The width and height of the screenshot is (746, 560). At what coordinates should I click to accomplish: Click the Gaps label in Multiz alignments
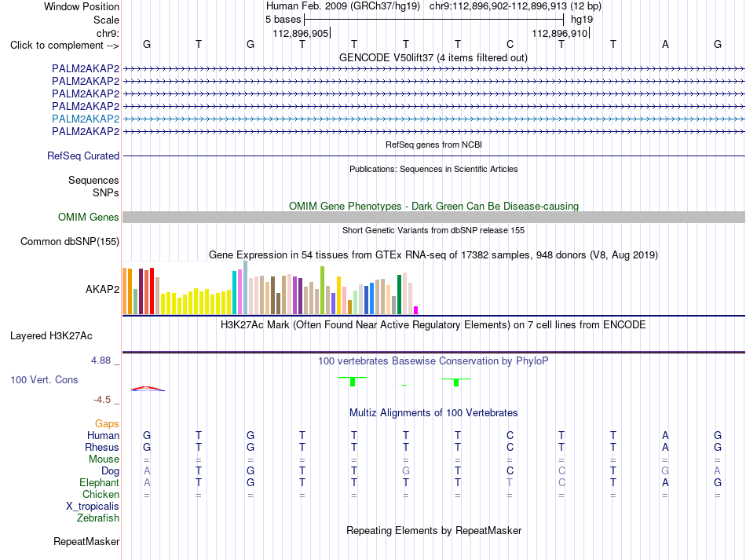pyautogui.click(x=107, y=423)
